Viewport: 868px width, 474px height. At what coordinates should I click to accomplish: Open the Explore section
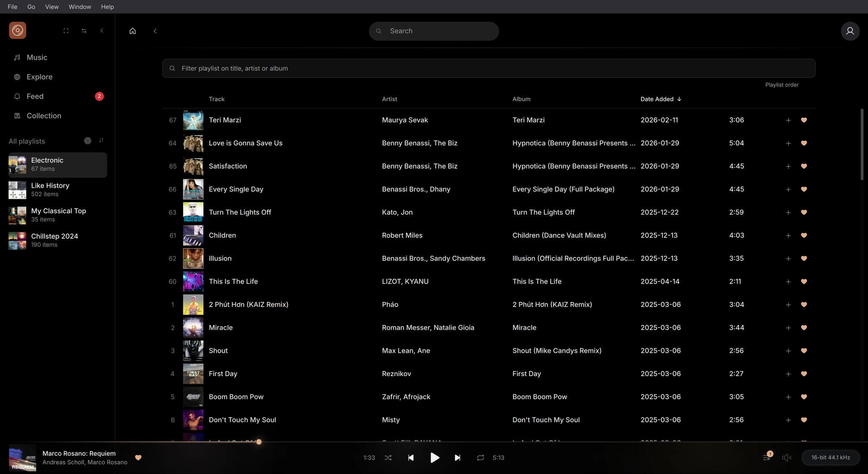click(39, 77)
